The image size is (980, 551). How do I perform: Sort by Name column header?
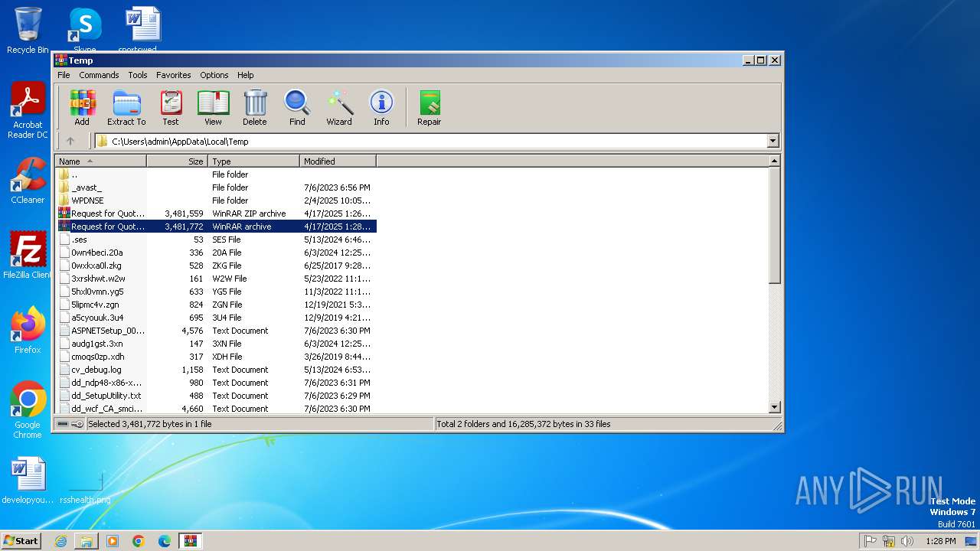coord(100,161)
